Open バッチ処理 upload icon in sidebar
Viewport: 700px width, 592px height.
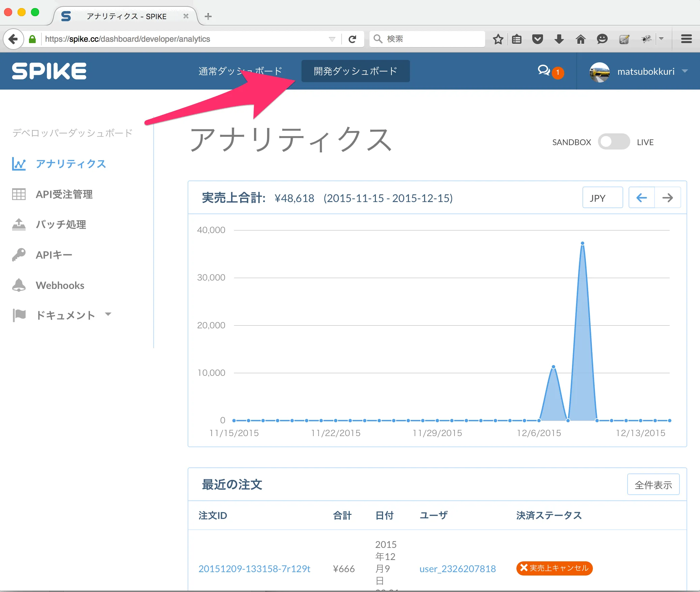click(x=19, y=225)
